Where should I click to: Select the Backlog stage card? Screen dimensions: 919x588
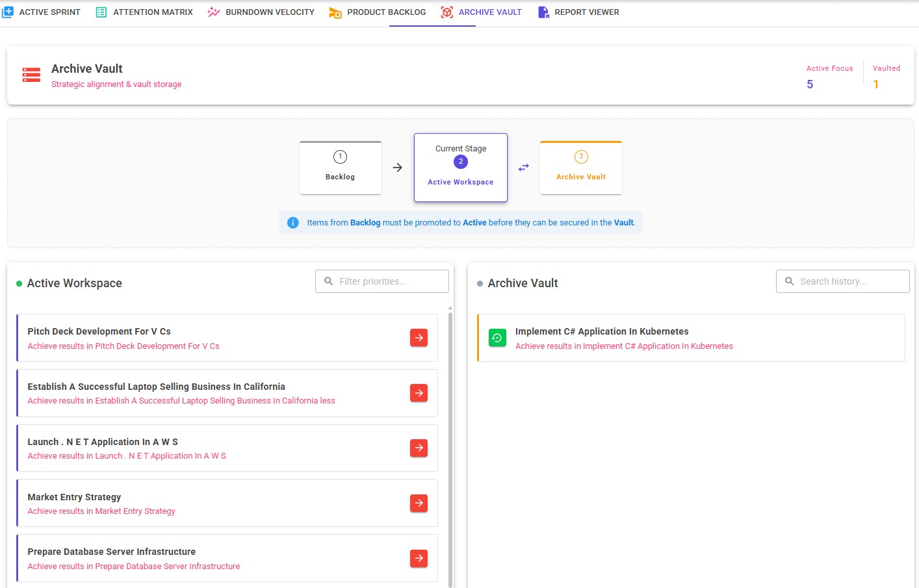[340, 167]
